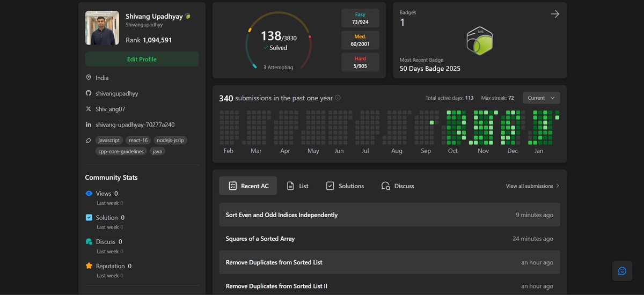Click the Shivangupadhyy username text

(x=144, y=25)
